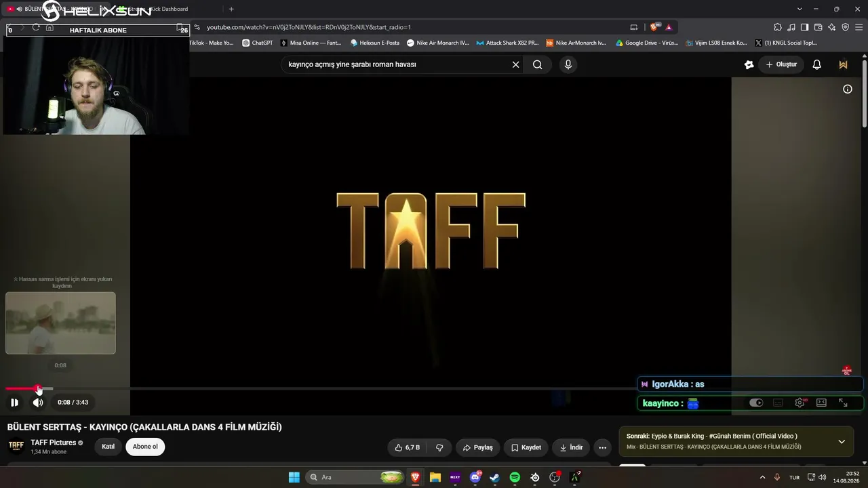The height and width of the screenshot is (488, 868).
Task: Open the Brave Shields lion icon
Action: point(654,27)
